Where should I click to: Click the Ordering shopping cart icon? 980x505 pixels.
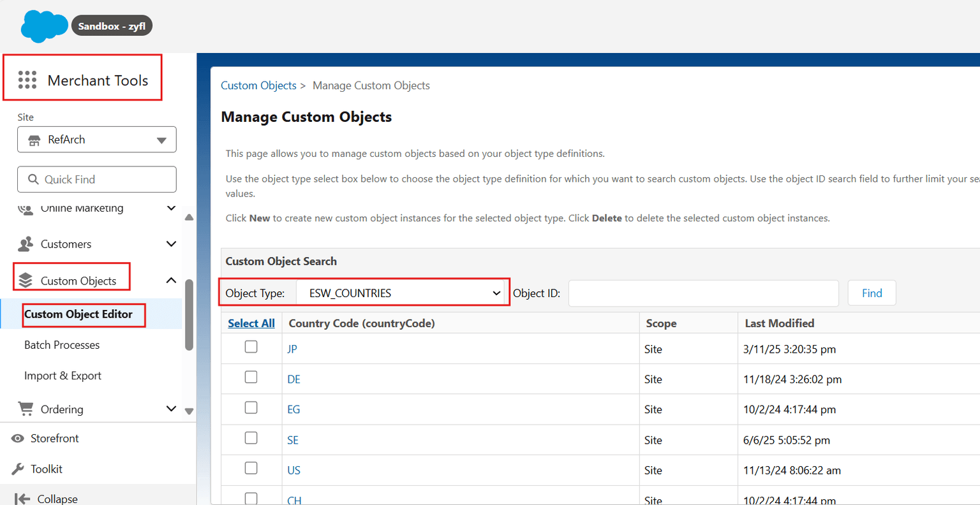[x=26, y=409]
